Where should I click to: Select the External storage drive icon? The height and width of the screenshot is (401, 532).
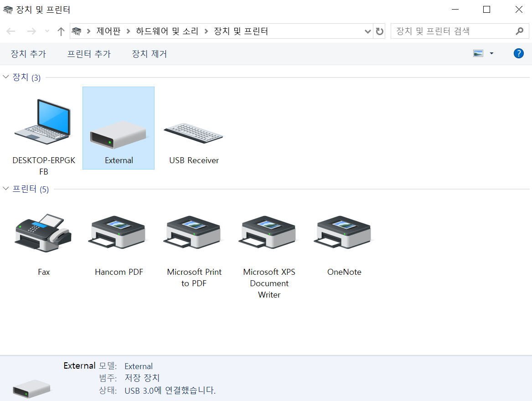coord(118,135)
